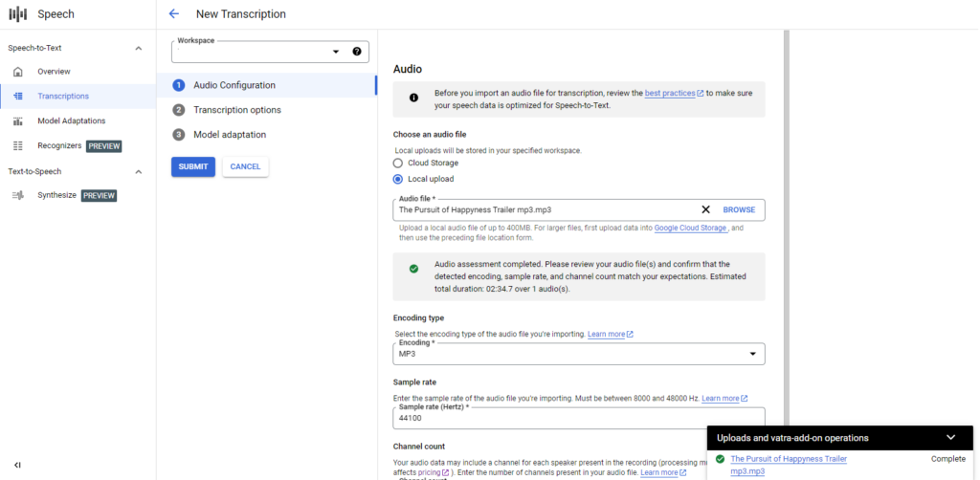Go back using the left arrow

click(x=174, y=13)
